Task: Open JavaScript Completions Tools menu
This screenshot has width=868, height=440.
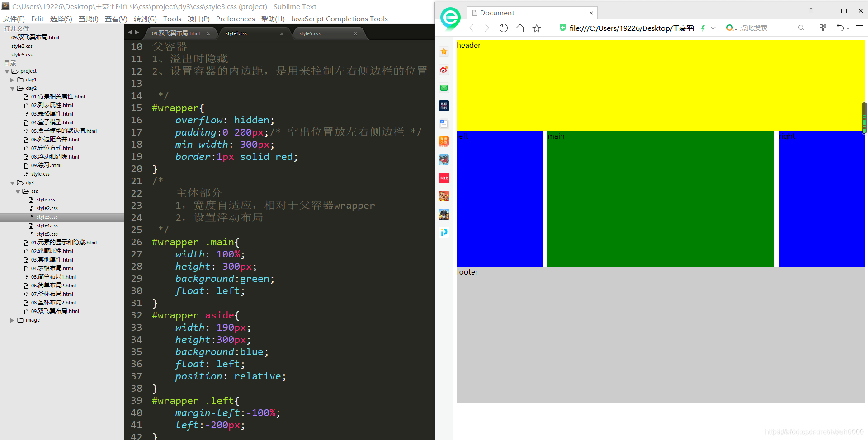Action: [x=340, y=19]
